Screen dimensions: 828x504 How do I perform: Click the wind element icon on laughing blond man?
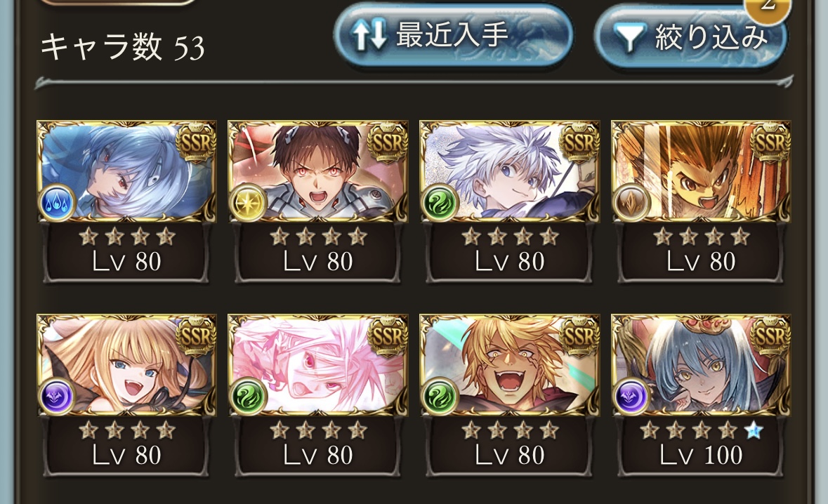pos(440,397)
